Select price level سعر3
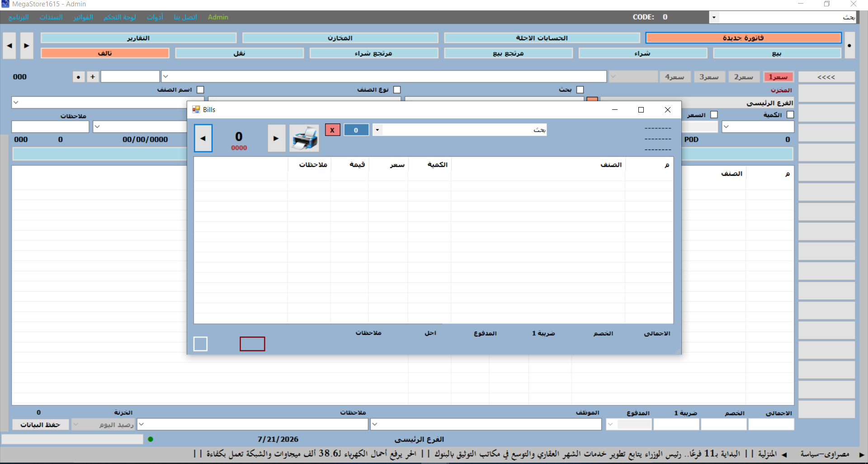 coord(709,77)
